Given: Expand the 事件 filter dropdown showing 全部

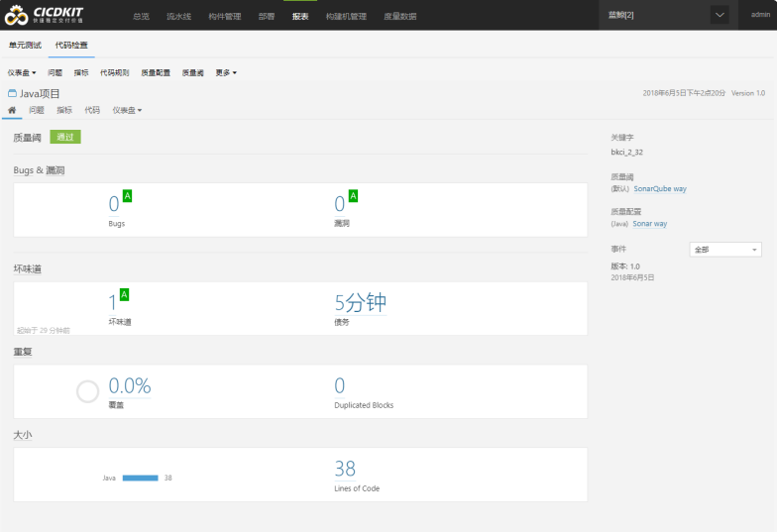Looking at the screenshot, I should coord(724,250).
